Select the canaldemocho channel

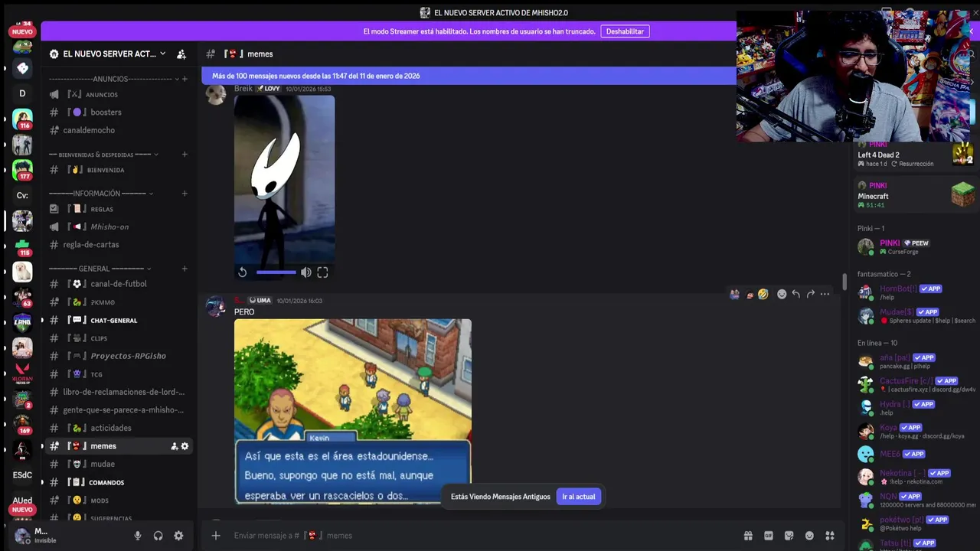[117, 130]
